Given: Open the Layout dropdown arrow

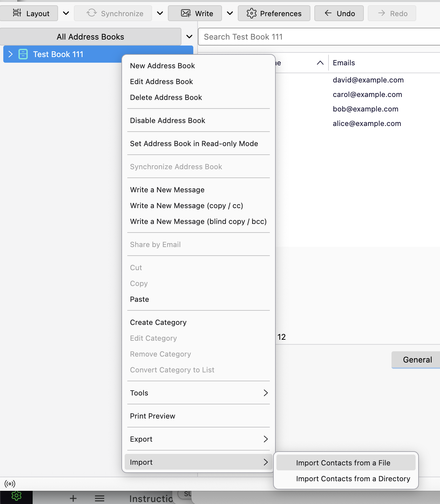Looking at the screenshot, I should click(66, 13).
